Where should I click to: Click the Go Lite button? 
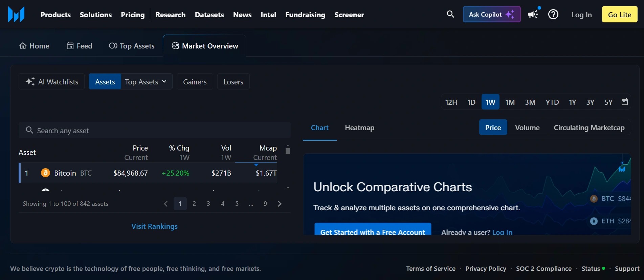click(x=619, y=15)
